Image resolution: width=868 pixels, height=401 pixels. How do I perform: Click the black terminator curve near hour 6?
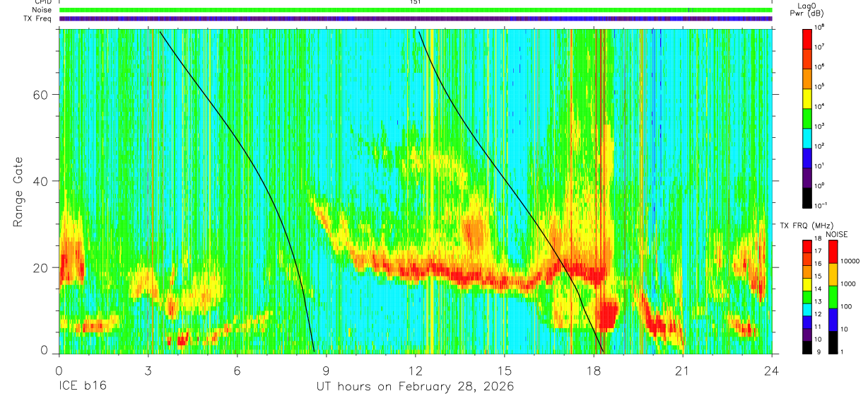click(238, 139)
